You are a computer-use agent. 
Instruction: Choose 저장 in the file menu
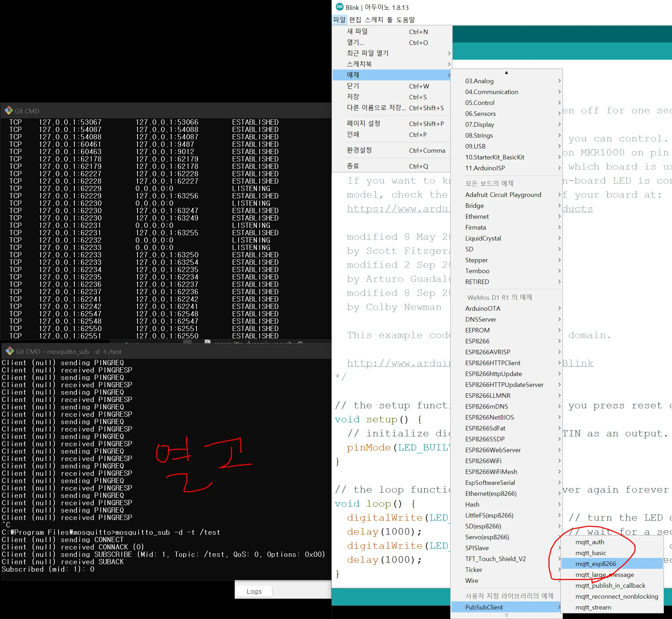pos(391,97)
